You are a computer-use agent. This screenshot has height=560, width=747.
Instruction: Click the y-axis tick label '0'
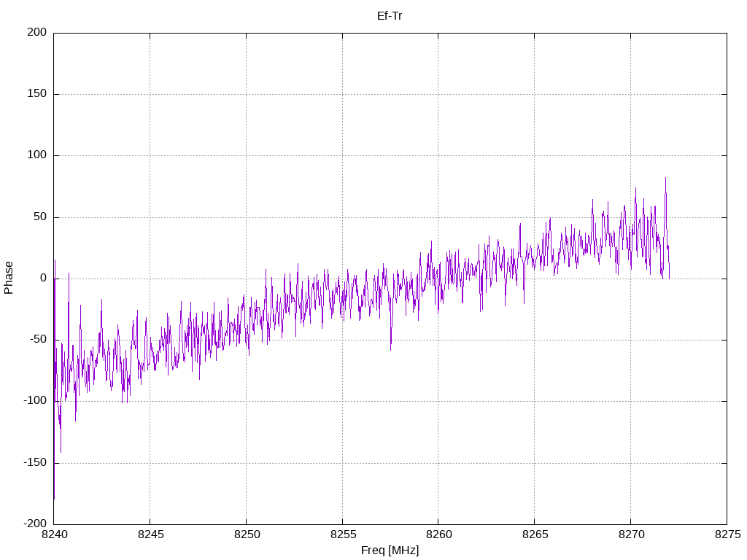tap(43, 279)
